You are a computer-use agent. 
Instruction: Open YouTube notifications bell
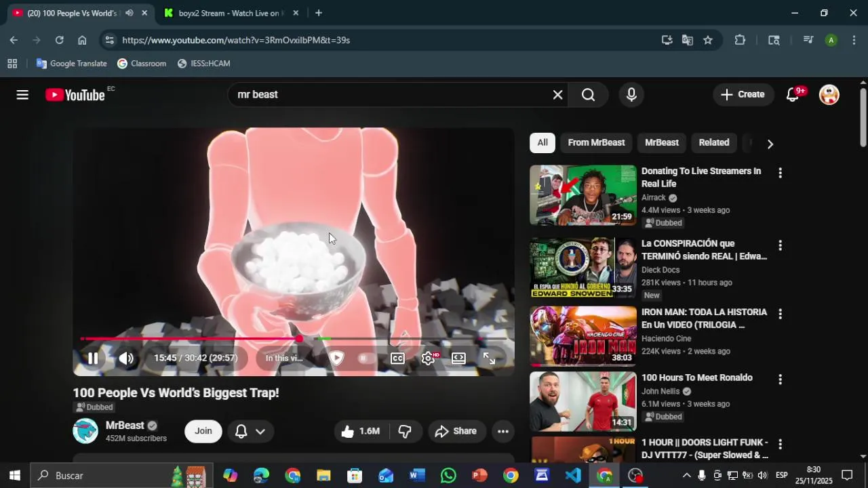pos(793,95)
